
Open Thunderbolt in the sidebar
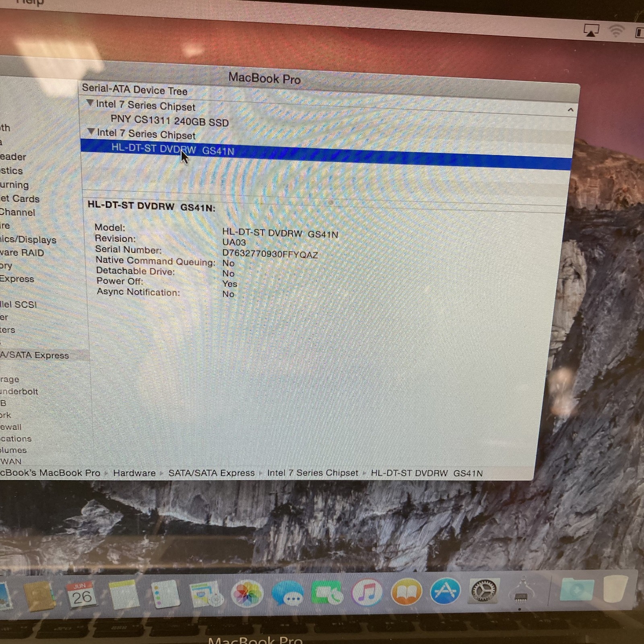point(19,391)
